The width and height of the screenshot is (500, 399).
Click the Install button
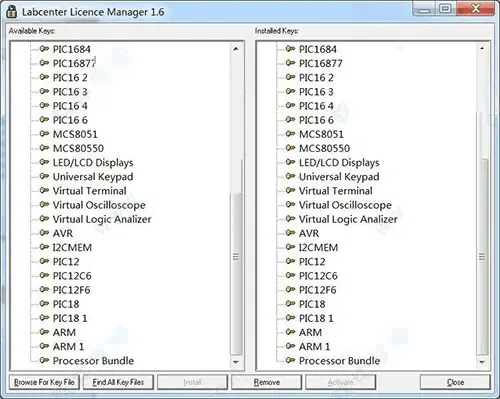[x=192, y=382]
